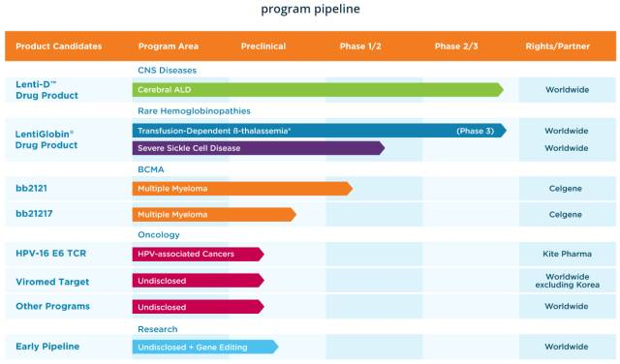
Task: Select the green Cerebral ALD bar
Action: tap(318, 90)
